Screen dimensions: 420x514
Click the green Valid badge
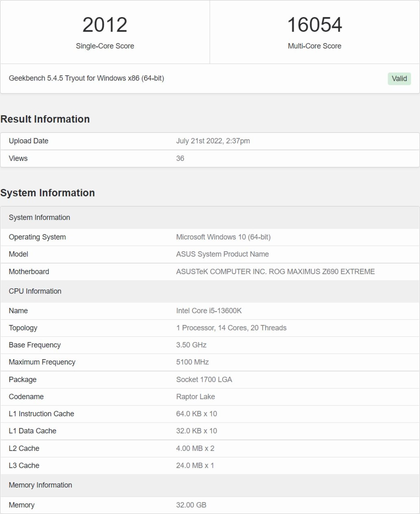point(399,78)
